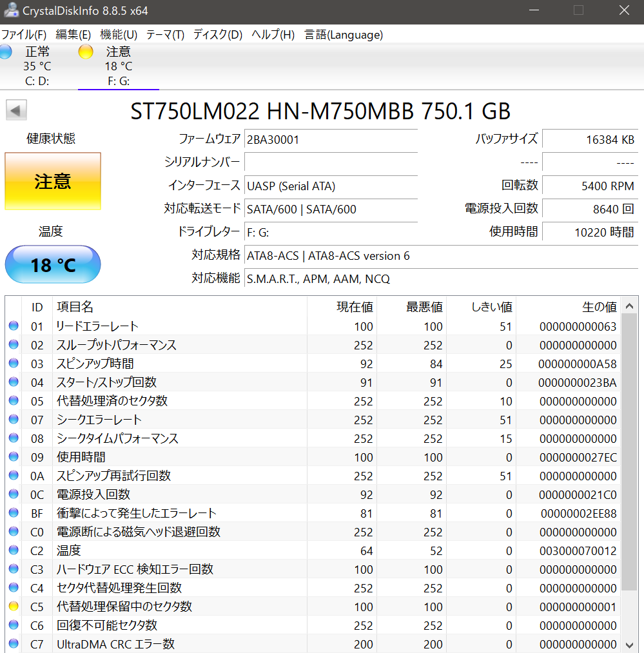
Task: Click the status dot for attribute BF 衝撃によって発生したエラーレート
Action: coord(14,512)
